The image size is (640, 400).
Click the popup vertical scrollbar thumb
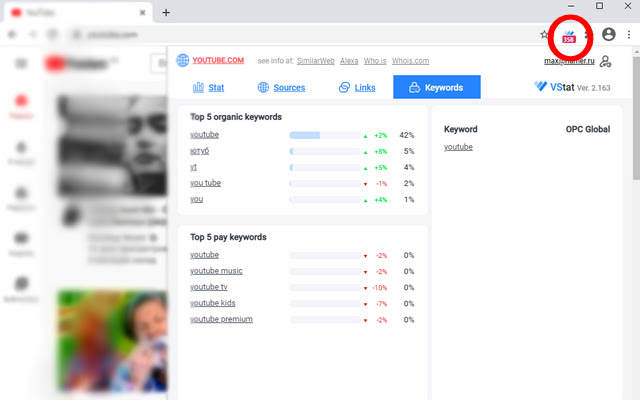pos(636,118)
